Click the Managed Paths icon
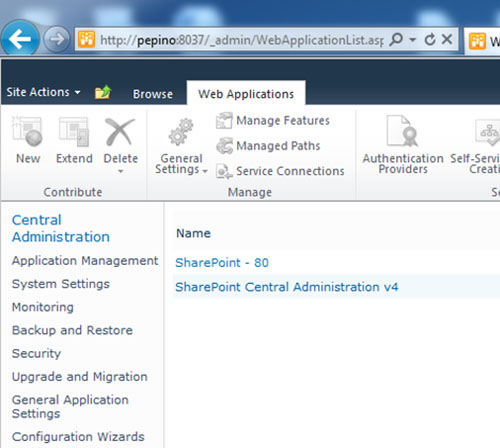This screenshot has height=448, width=500. point(224,146)
